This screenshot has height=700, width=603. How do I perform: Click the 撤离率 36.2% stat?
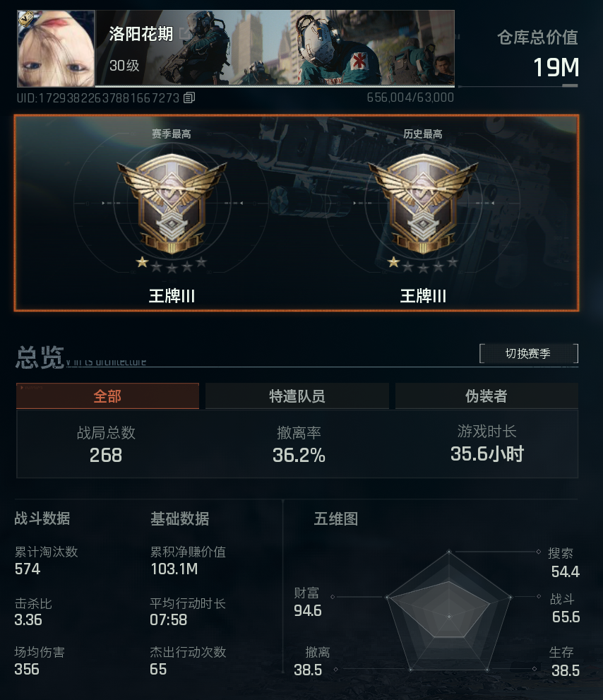click(299, 444)
